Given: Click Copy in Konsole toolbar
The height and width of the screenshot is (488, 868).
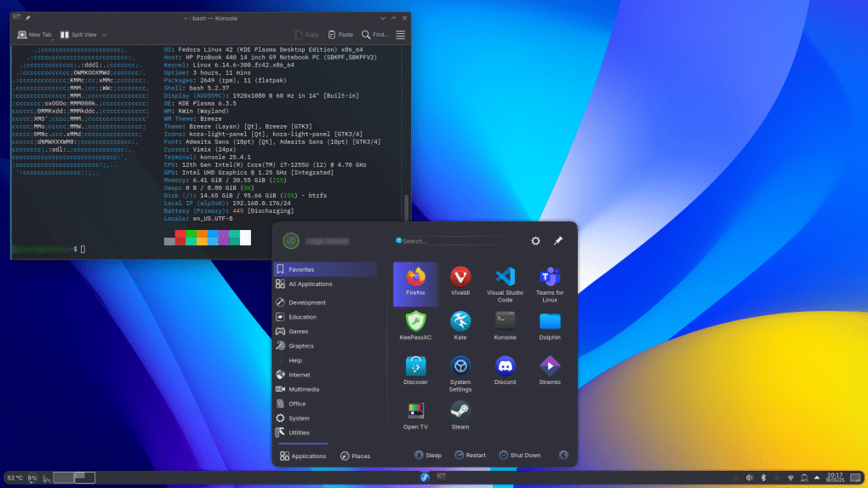Looking at the screenshot, I should click(306, 35).
